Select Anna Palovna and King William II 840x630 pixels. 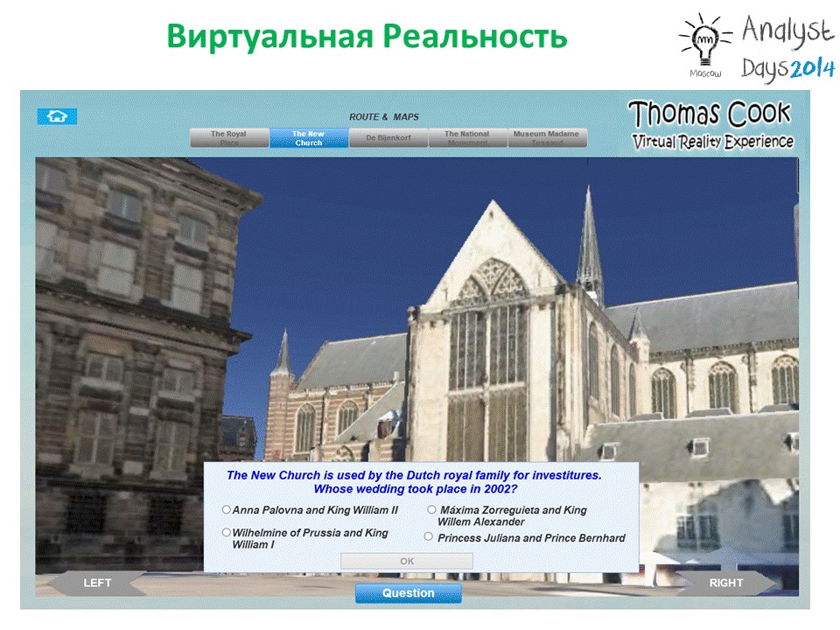coord(227,510)
